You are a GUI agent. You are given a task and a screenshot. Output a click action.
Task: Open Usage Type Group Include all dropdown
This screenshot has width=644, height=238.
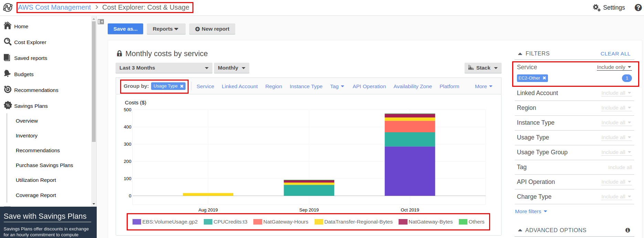point(616,152)
